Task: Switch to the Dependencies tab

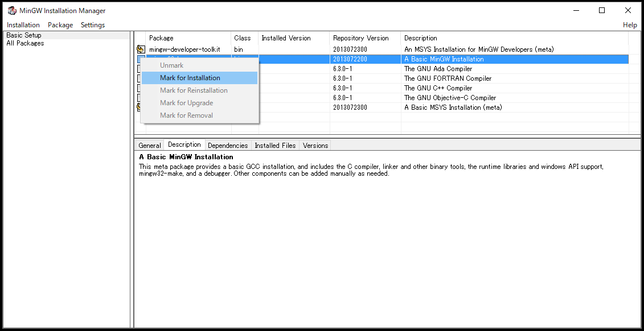Action: (228, 145)
